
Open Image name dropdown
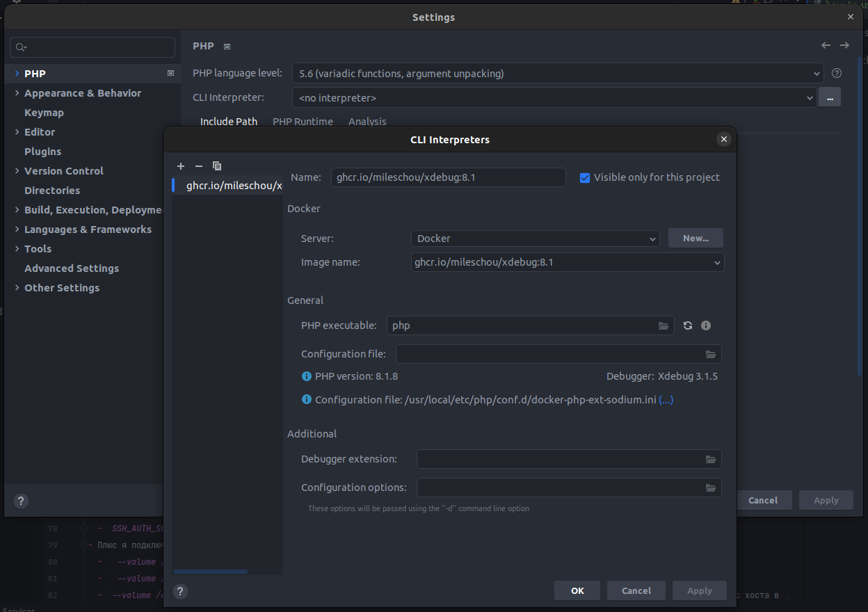[717, 262]
